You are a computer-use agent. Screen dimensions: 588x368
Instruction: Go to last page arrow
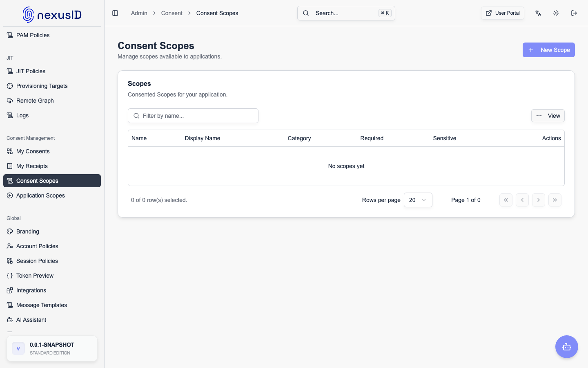click(x=555, y=200)
